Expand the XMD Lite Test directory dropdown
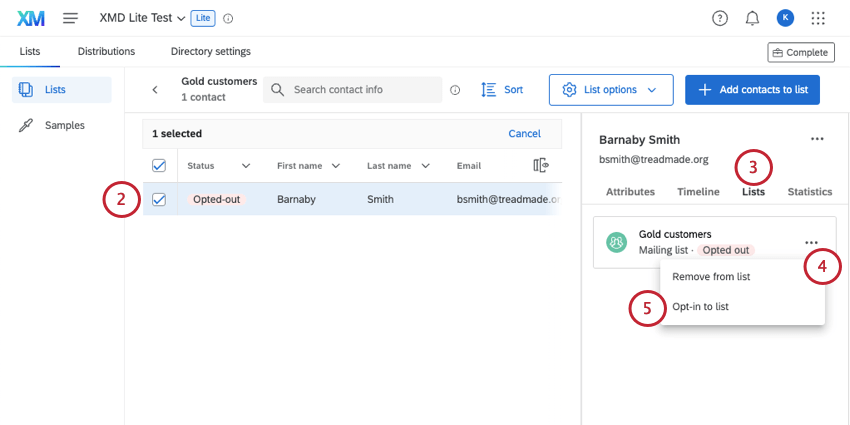Image resolution: width=850 pixels, height=425 pixels. click(x=180, y=19)
